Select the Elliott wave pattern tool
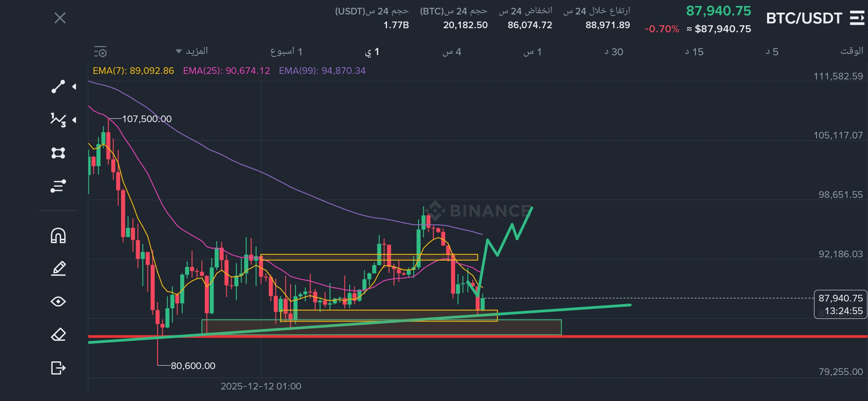Viewport: 868px width, 401px height. [x=58, y=120]
